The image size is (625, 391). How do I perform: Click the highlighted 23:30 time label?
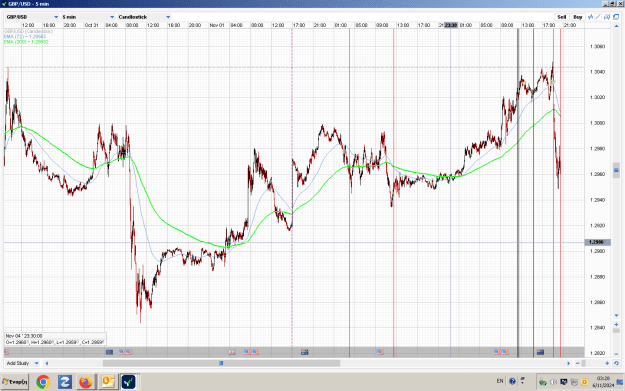tap(451, 25)
